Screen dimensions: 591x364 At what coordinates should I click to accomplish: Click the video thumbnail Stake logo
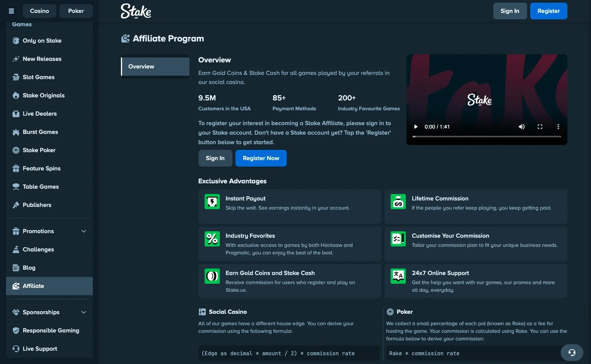(x=480, y=100)
